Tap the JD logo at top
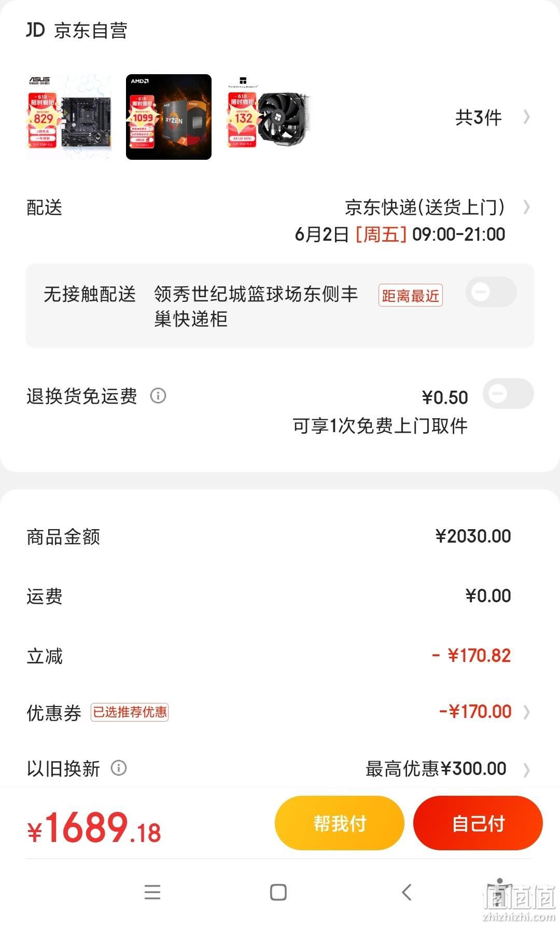Image resolution: width=560 pixels, height=926 pixels. [x=35, y=30]
